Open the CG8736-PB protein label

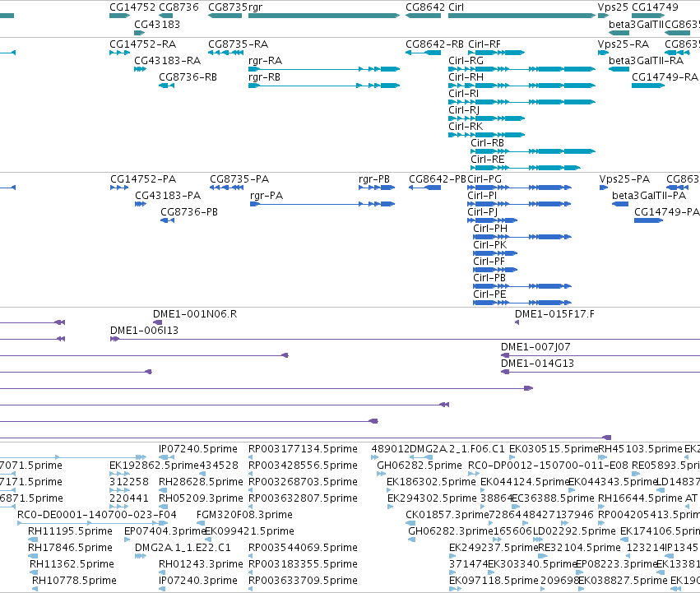[x=189, y=212]
